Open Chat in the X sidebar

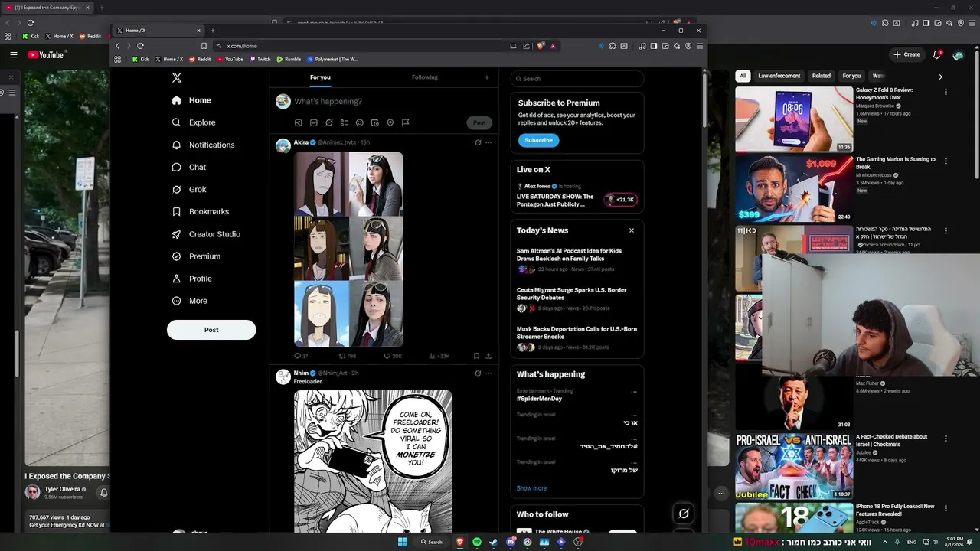pyautogui.click(x=189, y=167)
